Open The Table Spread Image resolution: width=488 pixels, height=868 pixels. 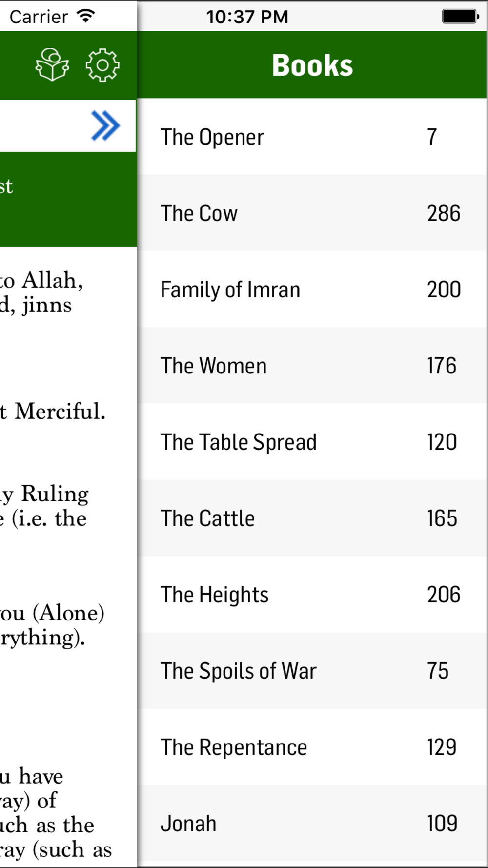coord(239,442)
